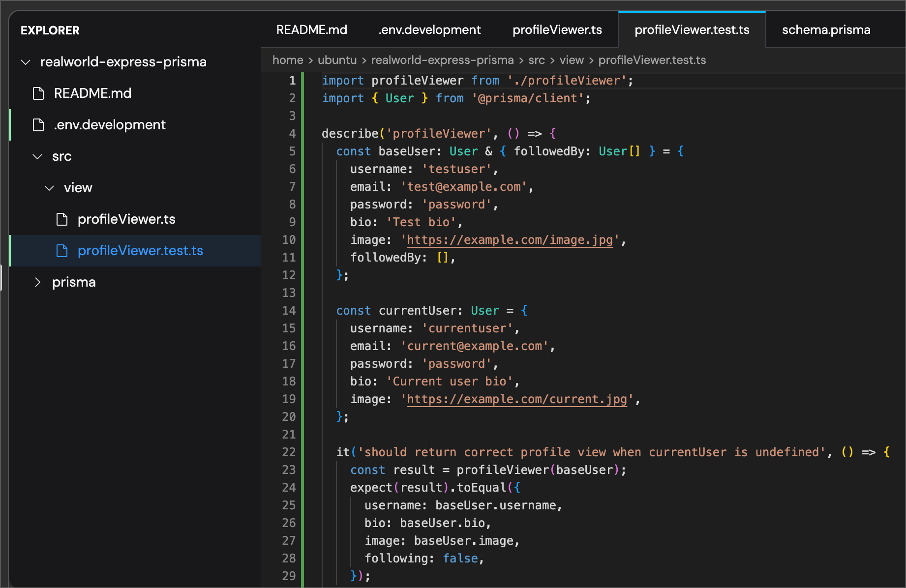Click the './profileViewer' import path string
The height and width of the screenshot is (588, 906).
[567, 81]
